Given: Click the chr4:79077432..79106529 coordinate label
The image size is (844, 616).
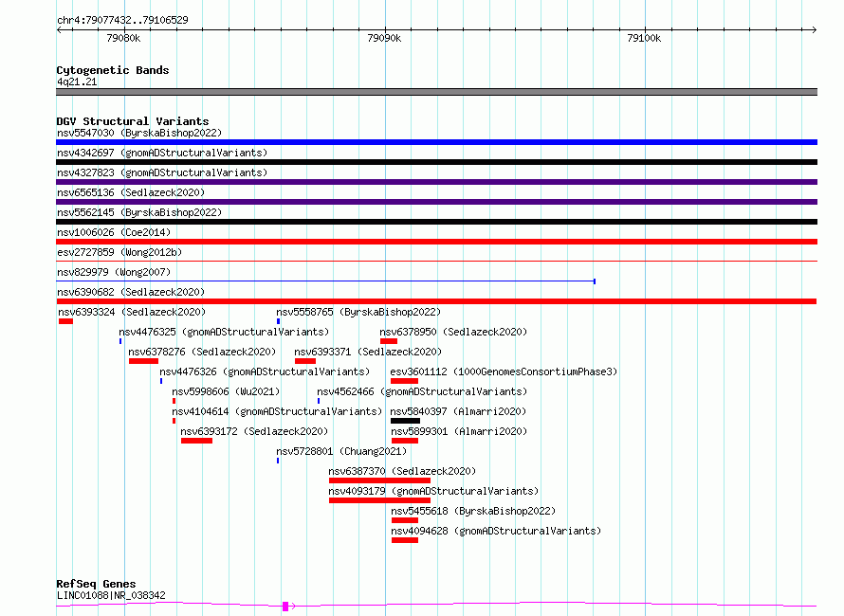Looking at the screenshot, I should [122, 20].
